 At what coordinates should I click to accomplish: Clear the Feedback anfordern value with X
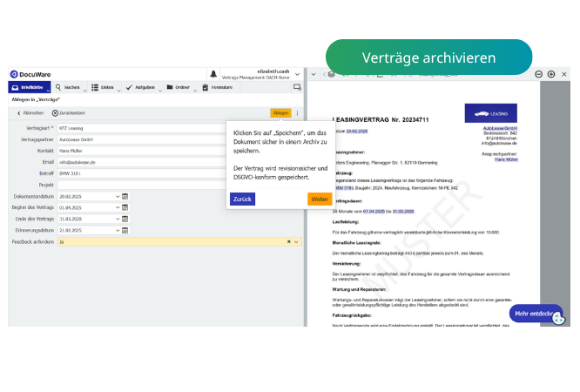click(289, 241)
